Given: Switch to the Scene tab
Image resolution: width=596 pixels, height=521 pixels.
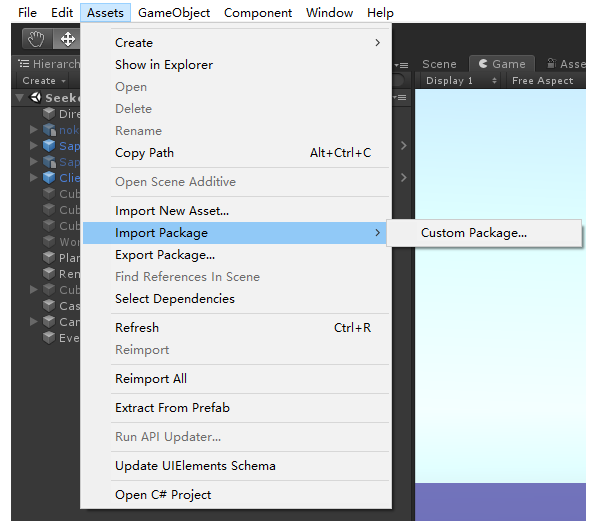Looking at the screenshot, I should tap(439, 64).
